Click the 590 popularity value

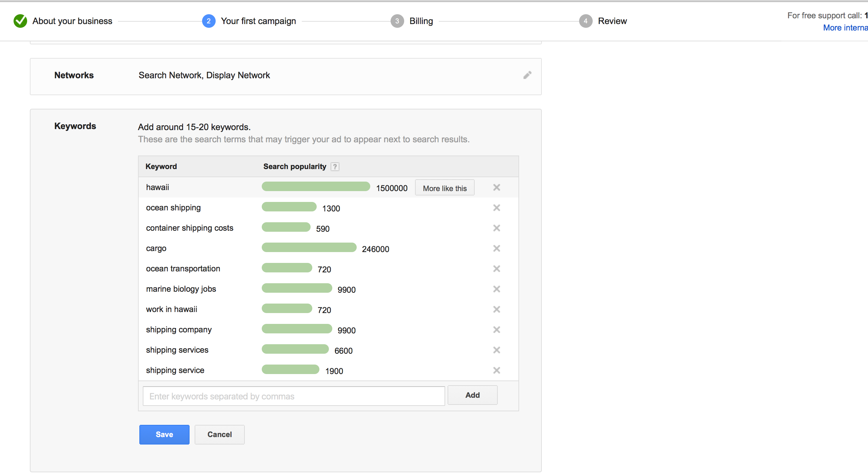(x=323, y=229)
